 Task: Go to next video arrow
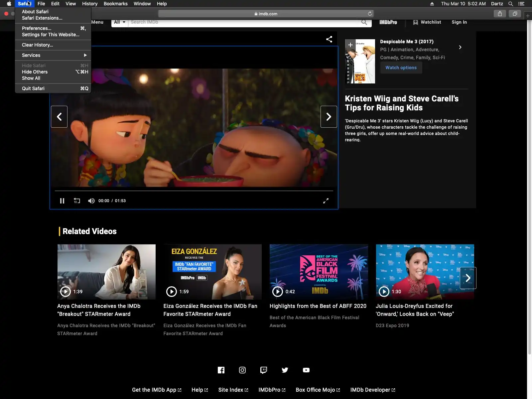(x=329, y=117)
